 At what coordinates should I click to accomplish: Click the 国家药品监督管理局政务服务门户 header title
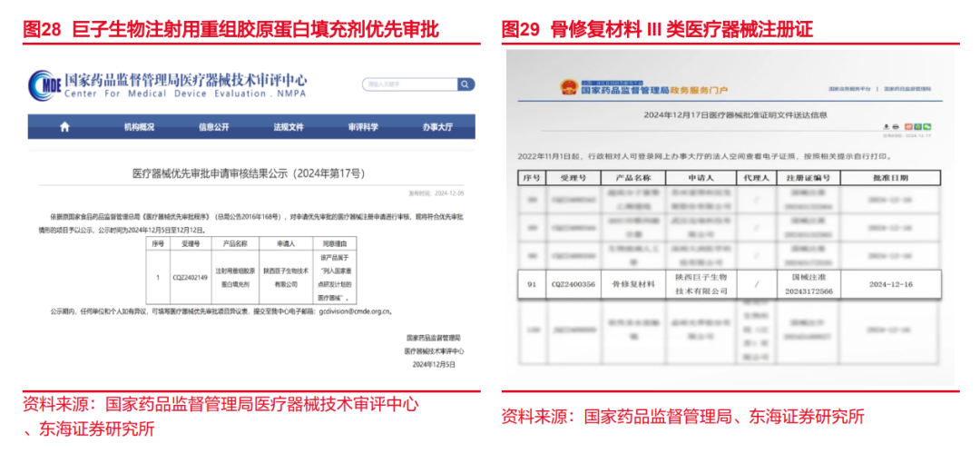point(654,91)
